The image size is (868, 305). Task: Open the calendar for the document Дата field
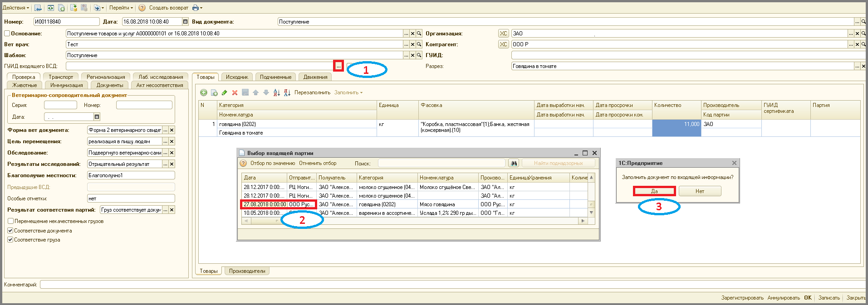point(185,21)
